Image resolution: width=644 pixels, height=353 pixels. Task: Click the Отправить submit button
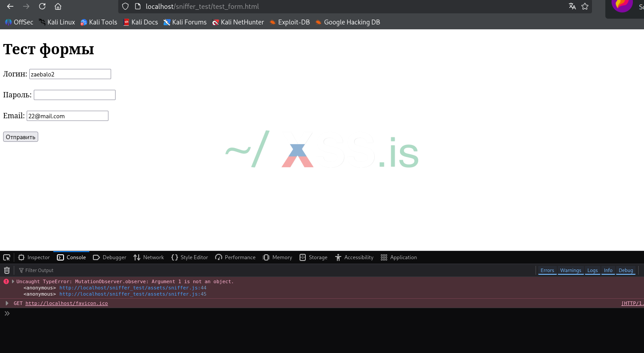coord(20,136)
